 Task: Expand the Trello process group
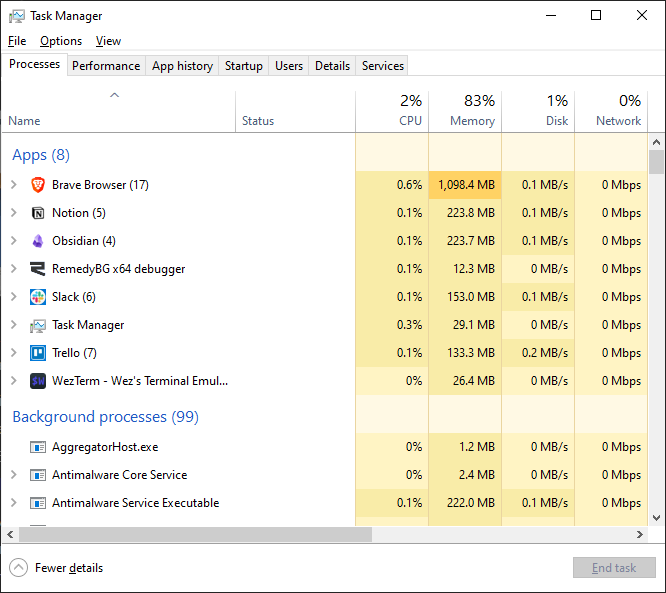[14, 353]
